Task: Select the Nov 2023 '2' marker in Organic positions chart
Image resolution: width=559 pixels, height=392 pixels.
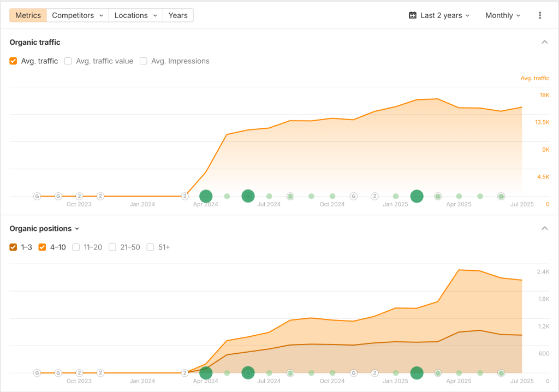Action: pyautogui.click(x=100, y=373)
